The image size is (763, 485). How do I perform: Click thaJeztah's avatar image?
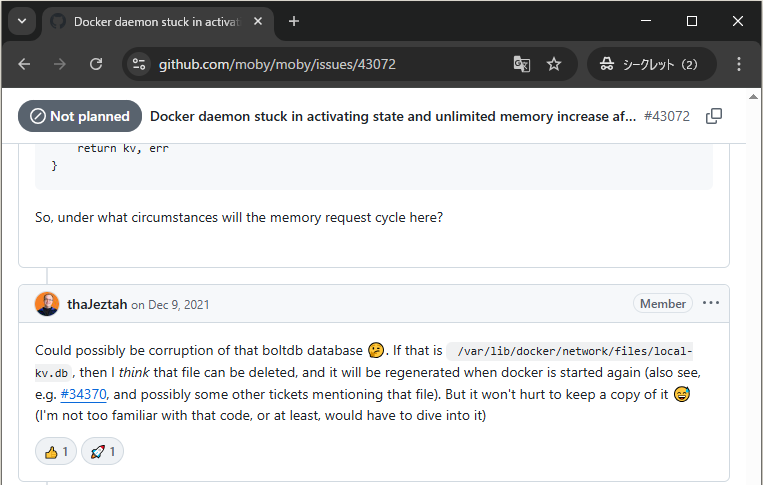(x=47, y=304)
